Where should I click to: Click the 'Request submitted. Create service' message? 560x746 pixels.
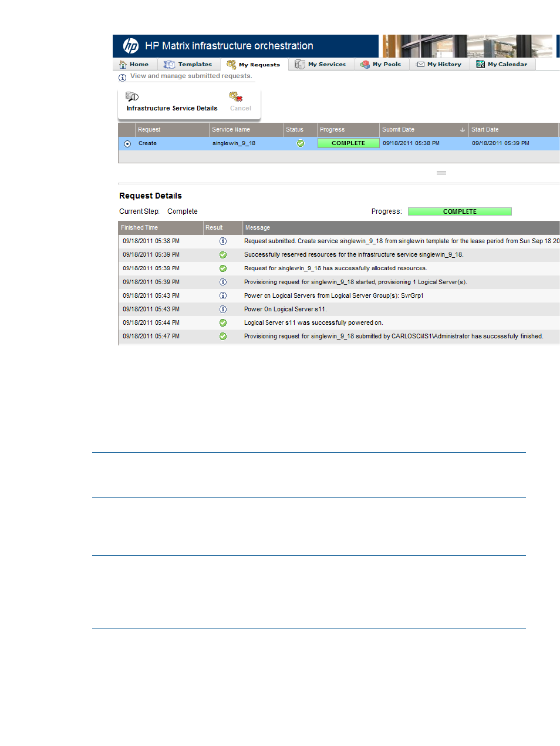pyautogui.click(x=402, y=241)
